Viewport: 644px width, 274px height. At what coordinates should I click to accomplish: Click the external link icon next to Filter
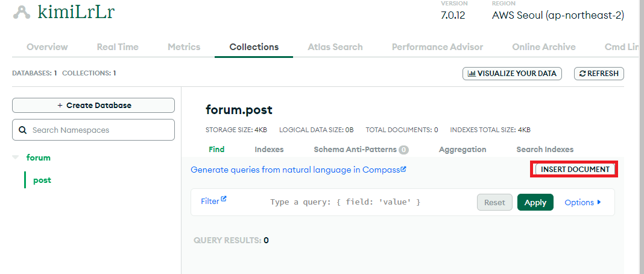[x=224, y=199]
